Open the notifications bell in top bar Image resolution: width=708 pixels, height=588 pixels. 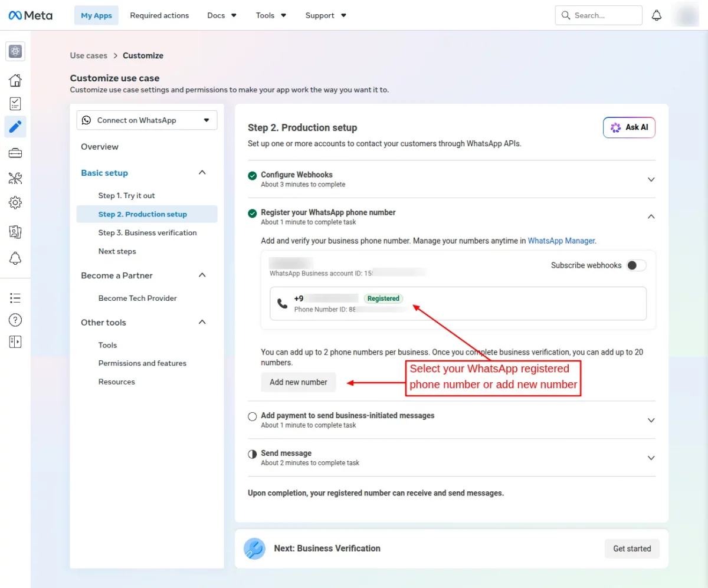click(657, 15)
